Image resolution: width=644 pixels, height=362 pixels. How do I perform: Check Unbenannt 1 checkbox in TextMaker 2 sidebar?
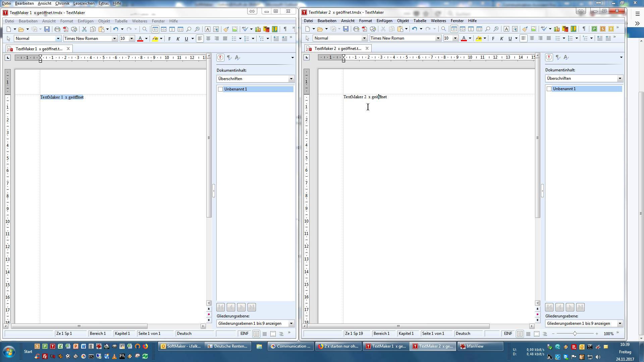[x=549, y=89]
